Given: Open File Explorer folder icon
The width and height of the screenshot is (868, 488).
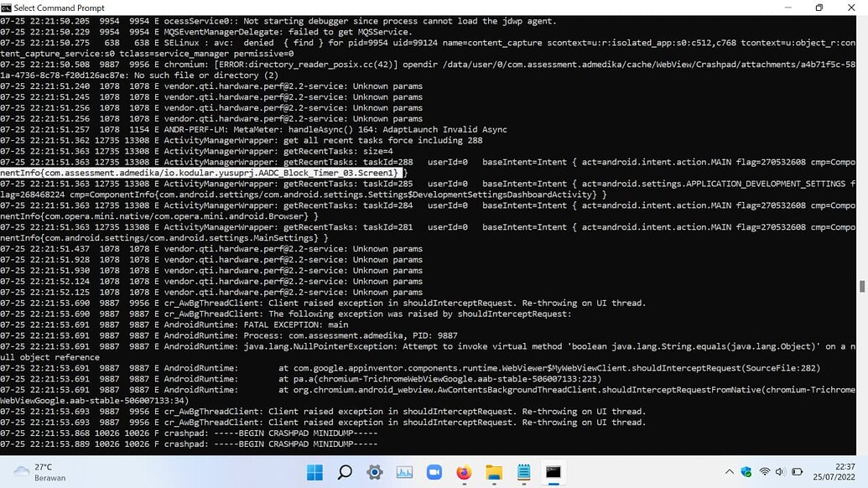Looking at the screenshot, I should [494, 473].
